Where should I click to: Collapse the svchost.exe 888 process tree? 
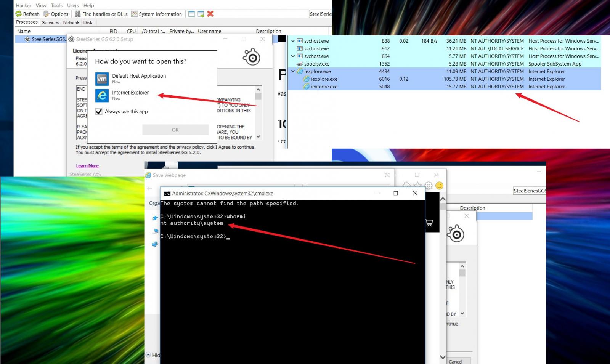293,41
